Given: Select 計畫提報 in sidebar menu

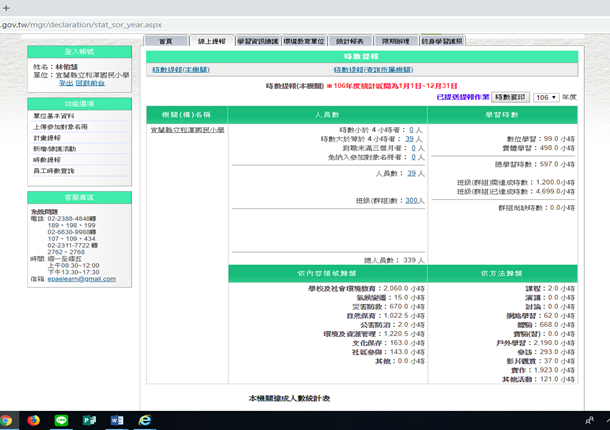Looking at the screenshot, I should [x=47, y=138].
